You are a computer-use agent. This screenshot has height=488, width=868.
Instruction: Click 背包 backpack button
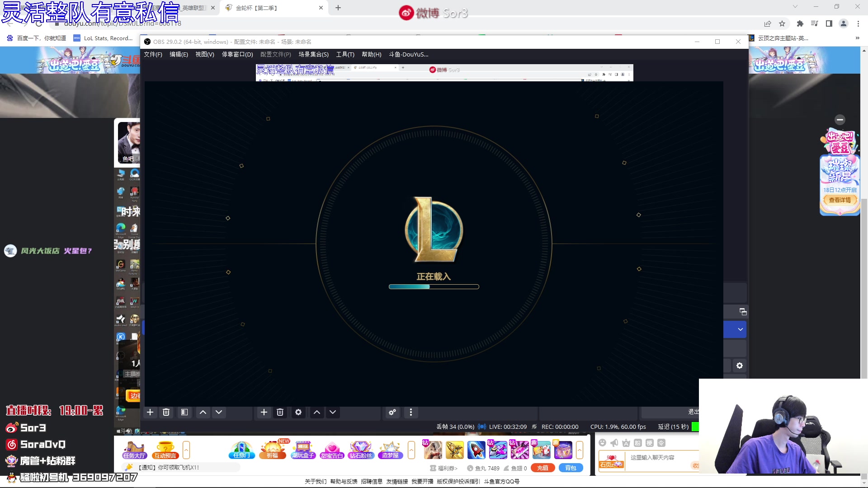click(x=571, y=468)
